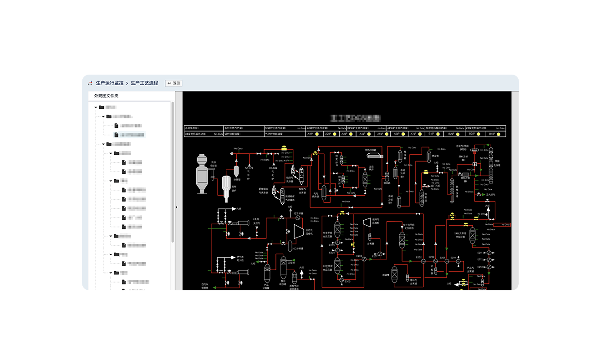601x364 pixels.
Task: Select the 废热锅炉 vessel symbol
Action: [x=226, y=188]
